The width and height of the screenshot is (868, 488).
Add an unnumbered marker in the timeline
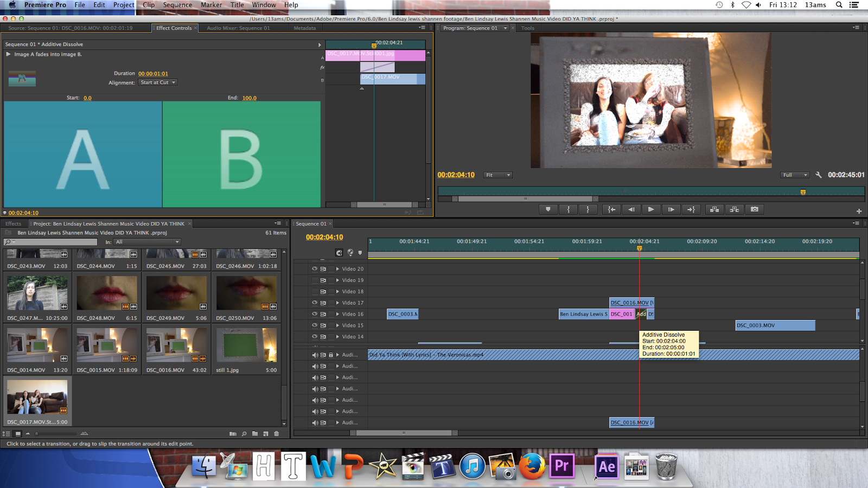coord(360,253)
